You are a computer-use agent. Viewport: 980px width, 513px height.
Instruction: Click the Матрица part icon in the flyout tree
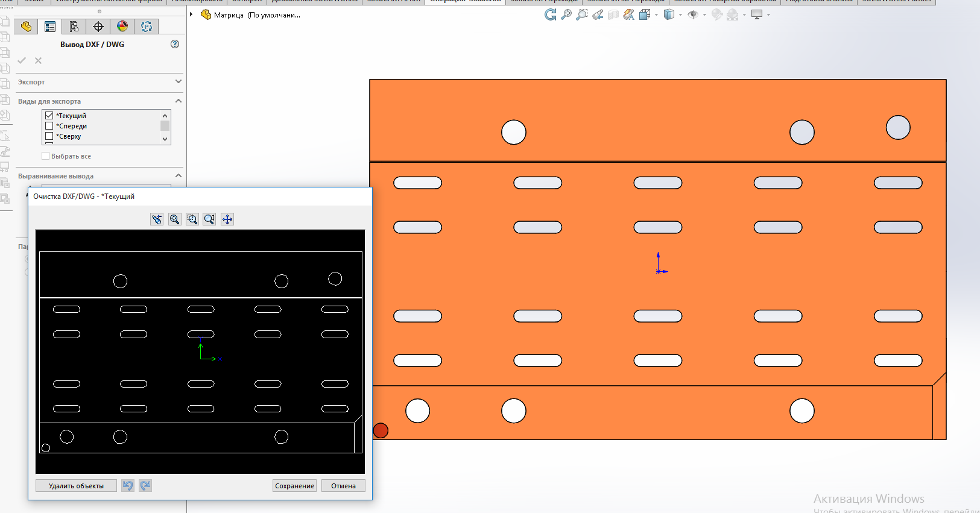click(x=206, y=14)
